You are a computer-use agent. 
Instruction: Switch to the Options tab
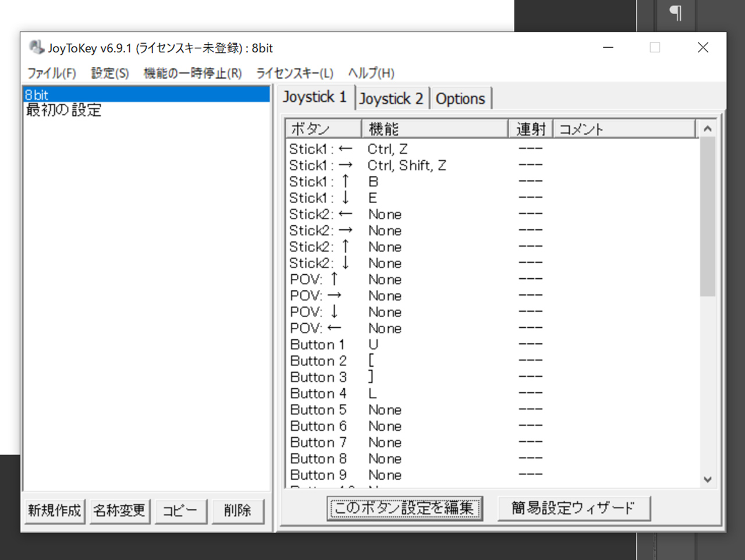click(460, 99)
